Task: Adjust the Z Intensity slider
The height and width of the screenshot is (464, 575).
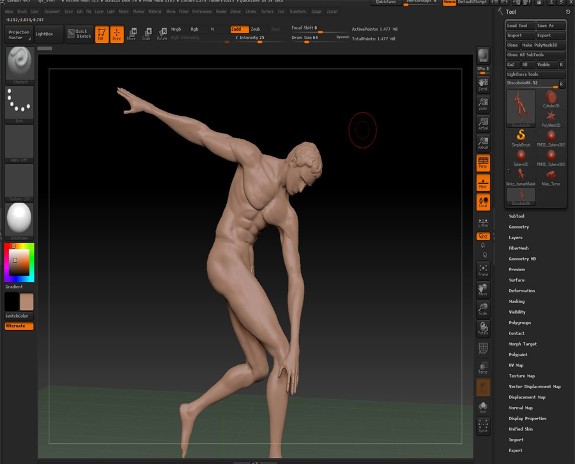Action: pyautogui.click(x=259, y=39)
